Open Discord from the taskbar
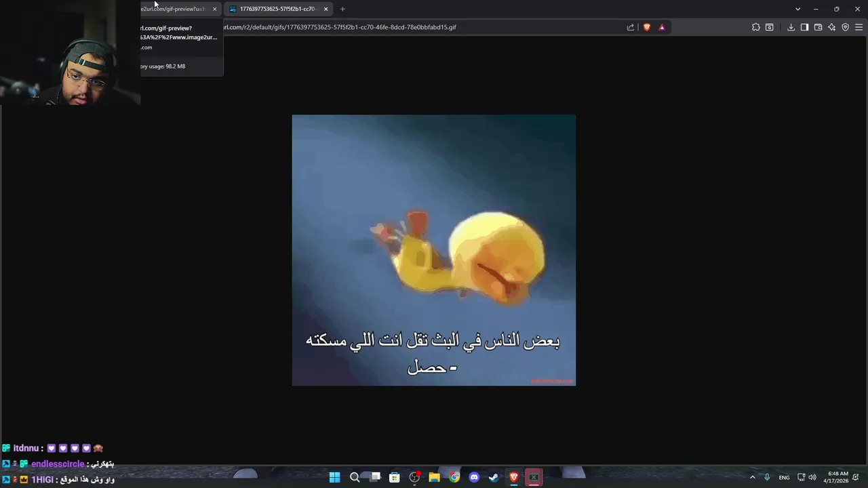The image size is (868, 488). click(474, 477)
